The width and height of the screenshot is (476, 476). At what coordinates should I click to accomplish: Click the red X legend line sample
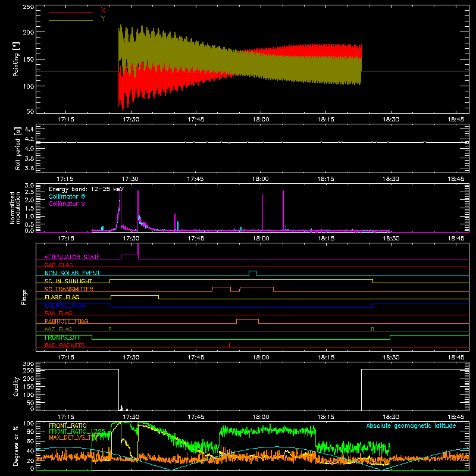tap(71, 12)
